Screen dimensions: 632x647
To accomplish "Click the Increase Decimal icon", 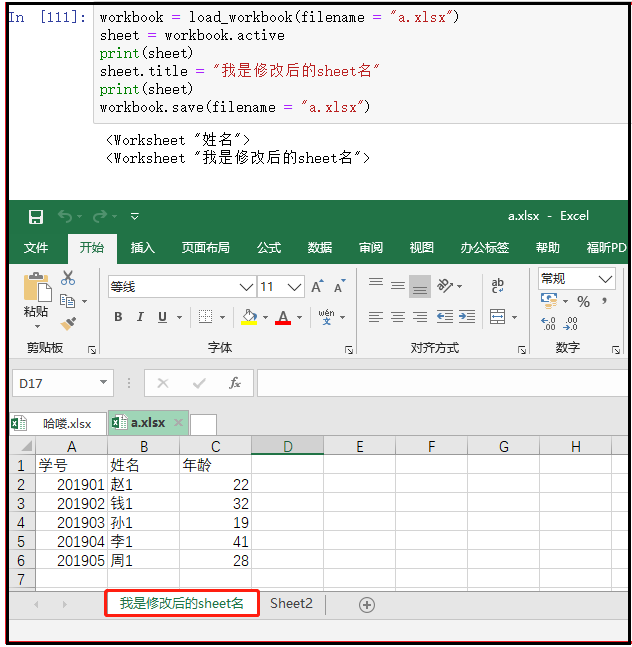I will coord(549,324).
